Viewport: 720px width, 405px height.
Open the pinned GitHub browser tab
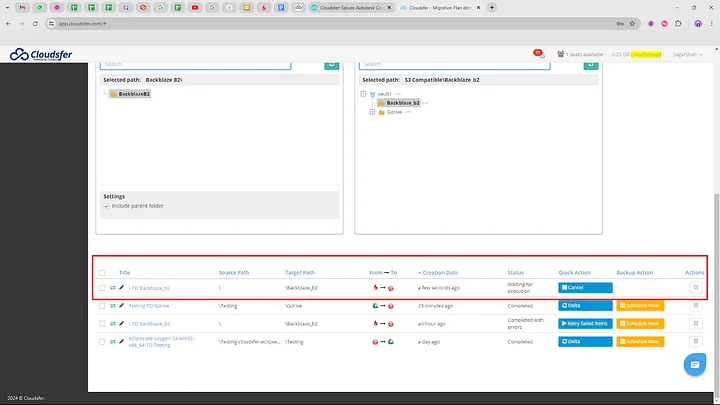tap(229, 7)
